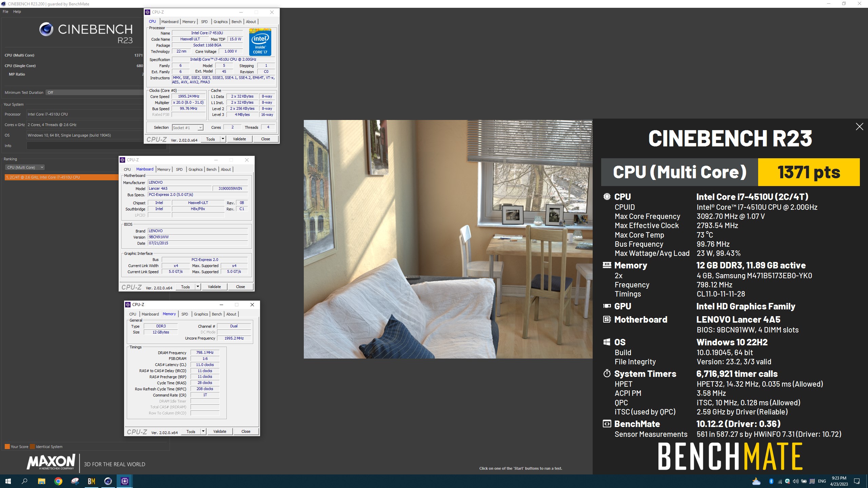
Task: Open the Cinebench Help menu
Action: 17,12
